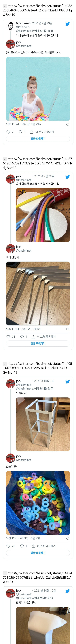Image resolution: width=76 pixels, height=644 pixels.
Task: Like the cereal costume tweet with 2 likes
Action: [x=8, y=132]
